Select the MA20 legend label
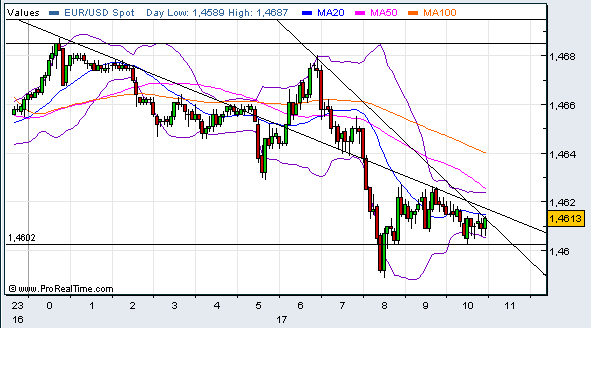 (x=331, y=13)
